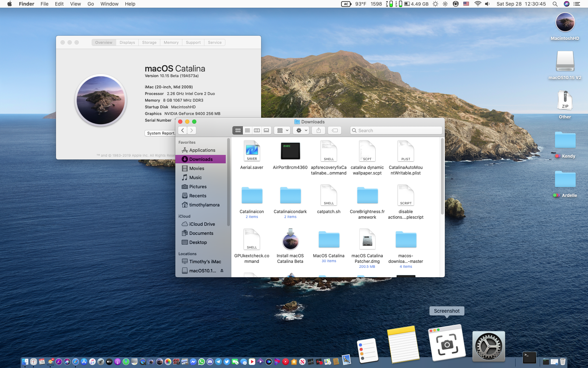Open the Window menu
Image resolution: width=588 pixels, height=368 pixels.
109,4
